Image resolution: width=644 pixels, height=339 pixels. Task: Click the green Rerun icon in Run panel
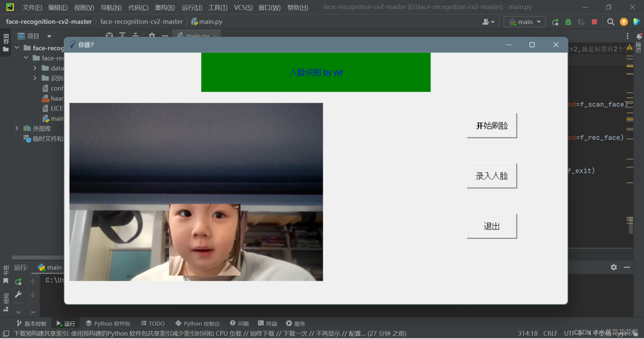point(18,282)
